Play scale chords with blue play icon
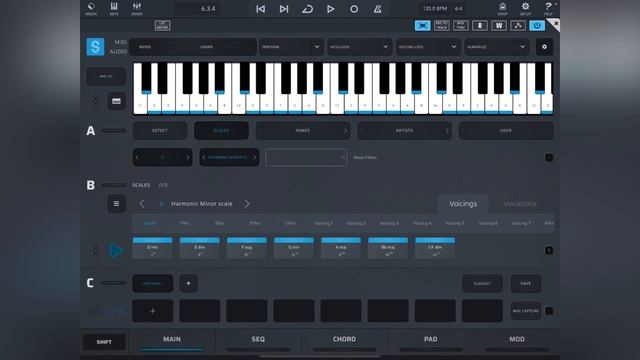 tap(116, 250)
